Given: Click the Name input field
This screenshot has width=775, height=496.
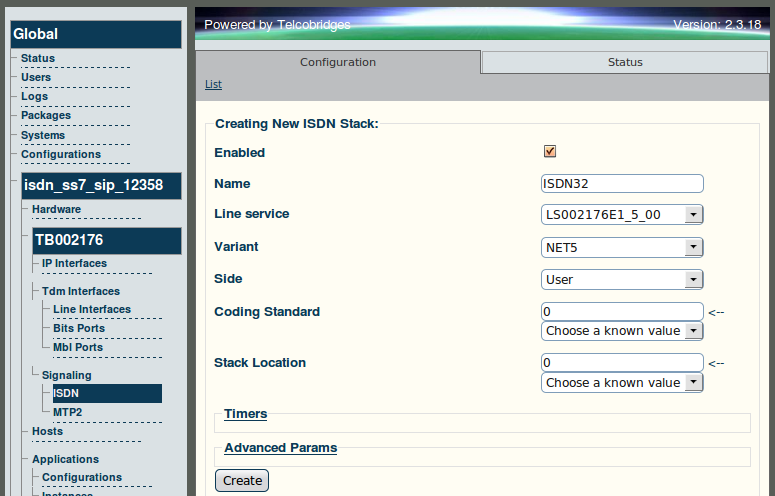Looking at the screenshot, I should tap(622, 183).
